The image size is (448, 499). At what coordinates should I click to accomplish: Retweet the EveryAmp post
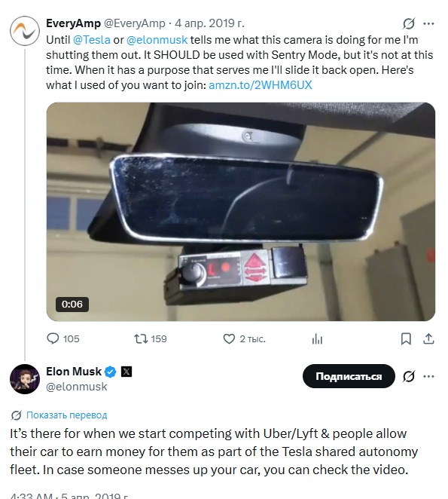coord(150,338)
